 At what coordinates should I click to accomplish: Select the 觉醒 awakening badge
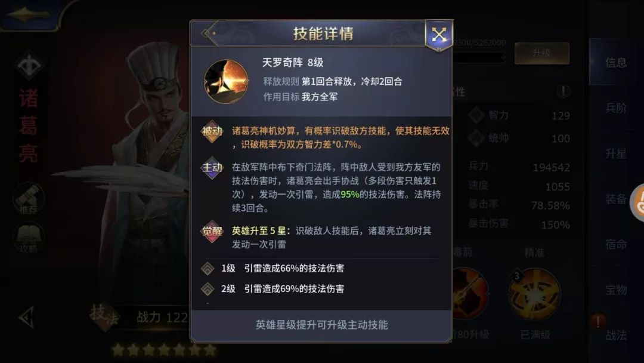click(212, 231)
